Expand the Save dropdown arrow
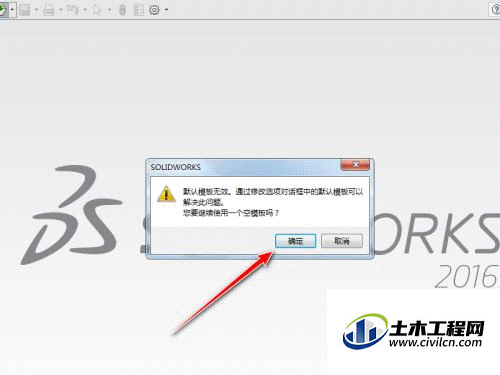The image size is (500, 375). [36, 10]
